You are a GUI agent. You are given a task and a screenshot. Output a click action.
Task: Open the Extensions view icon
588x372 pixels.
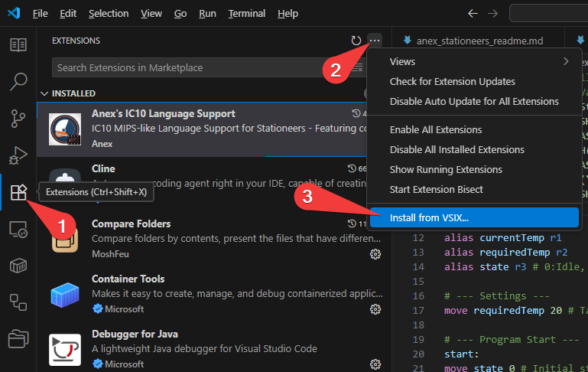pos(18,192)
